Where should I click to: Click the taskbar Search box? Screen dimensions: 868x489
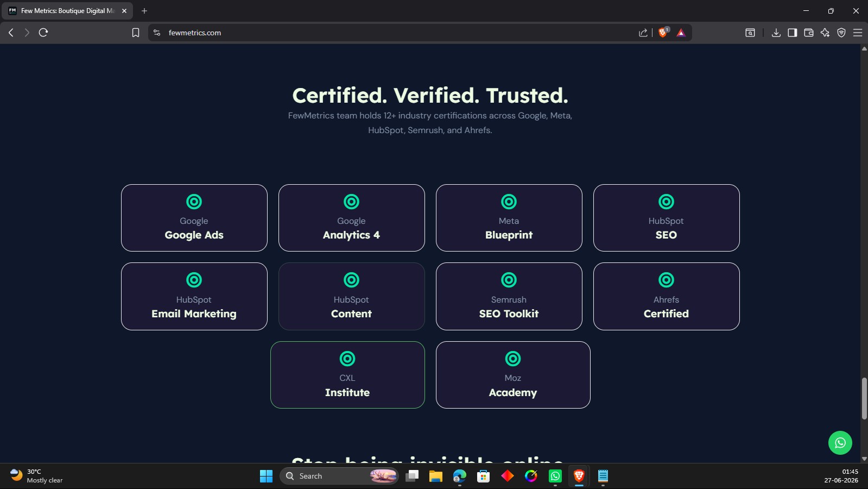click(x=339, y=476)
